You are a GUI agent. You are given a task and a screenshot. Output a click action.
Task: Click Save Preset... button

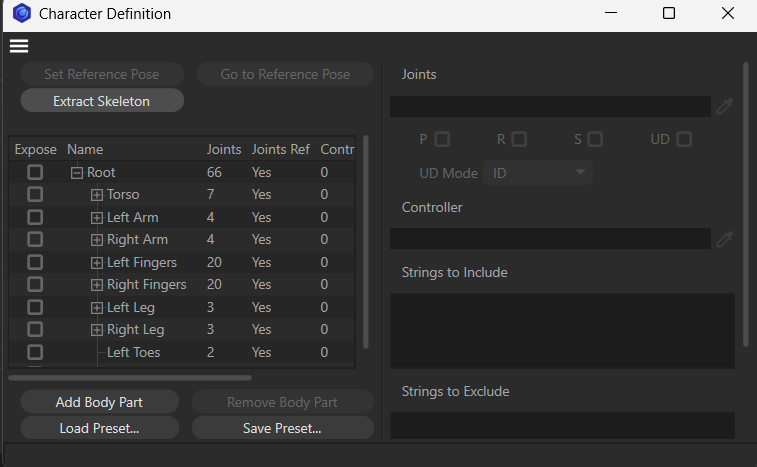pos(282,428)
